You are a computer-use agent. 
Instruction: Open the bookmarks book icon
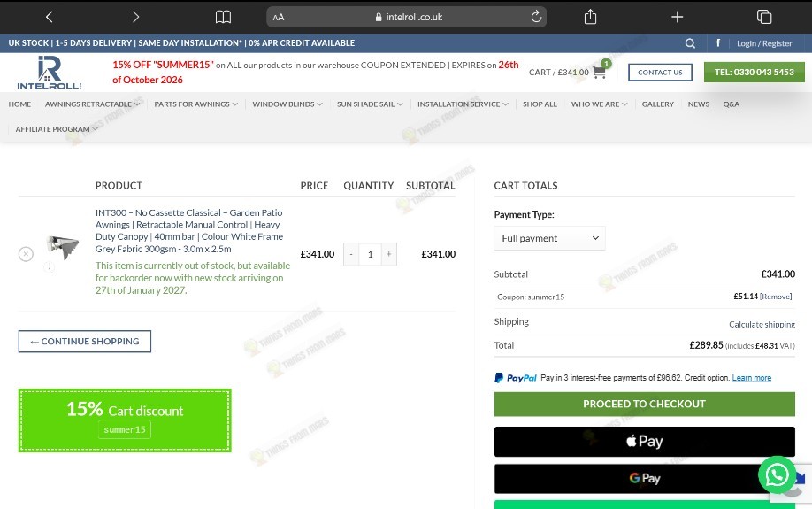(x=223, y=17)
